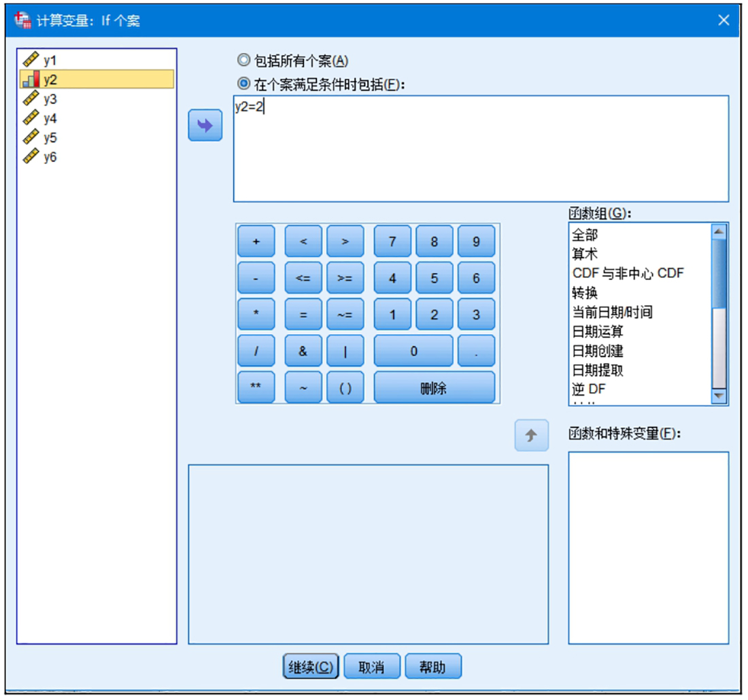The image size is (748, 700).
Task: Select CDF 与非中心 CDF function group
Action: click(641, 273)
